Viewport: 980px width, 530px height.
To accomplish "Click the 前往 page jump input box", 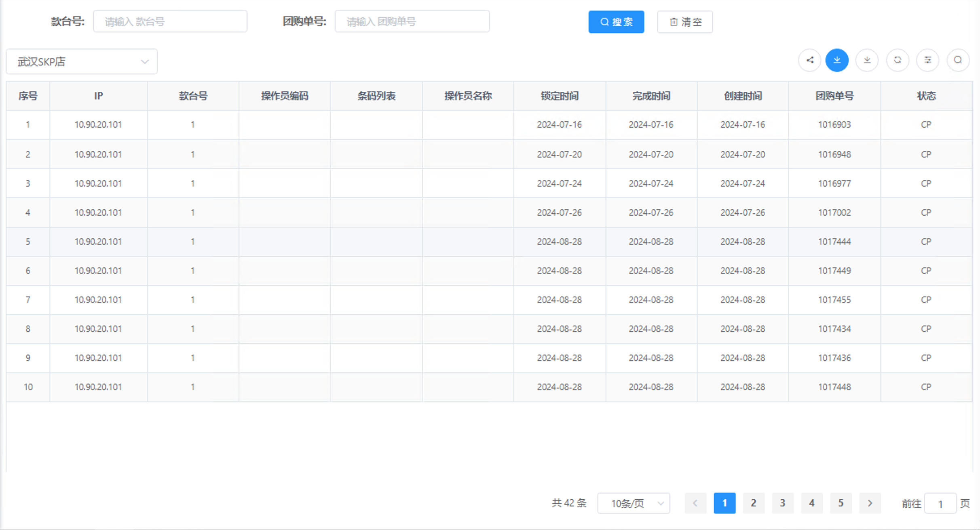I will pyautogui.click(x=940, y=504).
